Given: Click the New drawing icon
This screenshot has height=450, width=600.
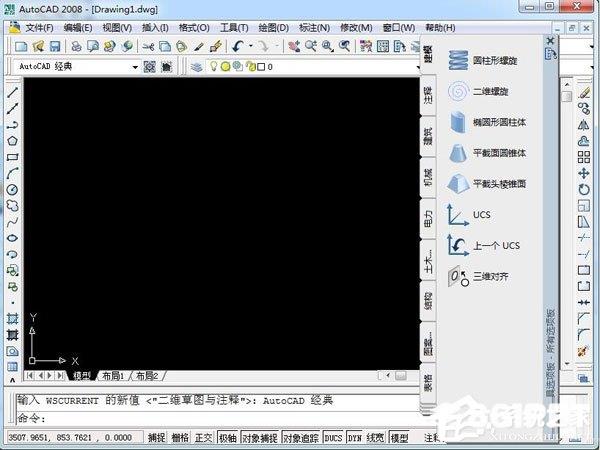Looking at the screenshot, I should coord(21,47).
